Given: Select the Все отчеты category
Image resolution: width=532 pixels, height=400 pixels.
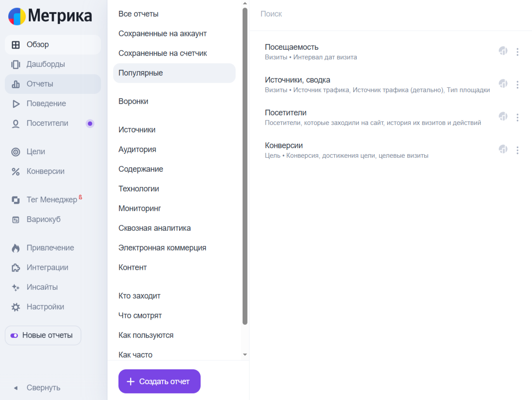Looking at the screenshot, I should pyautogui.click(x=139, y=14).
